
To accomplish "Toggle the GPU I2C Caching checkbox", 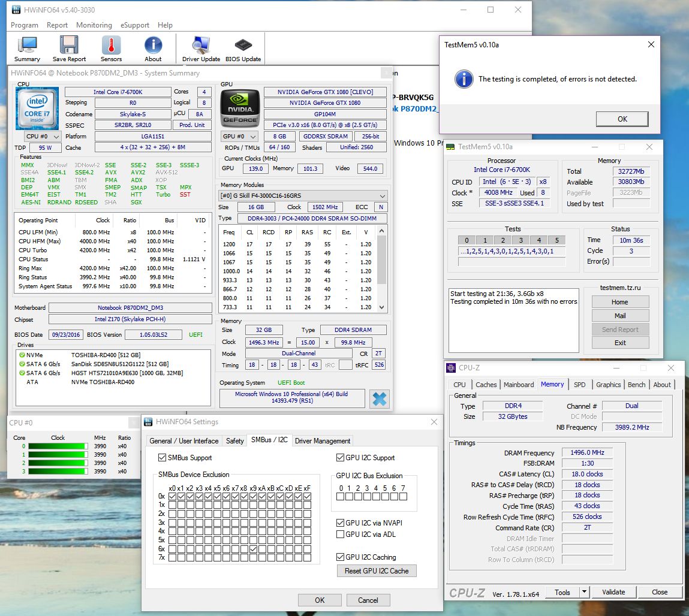I will coord(340,557).
